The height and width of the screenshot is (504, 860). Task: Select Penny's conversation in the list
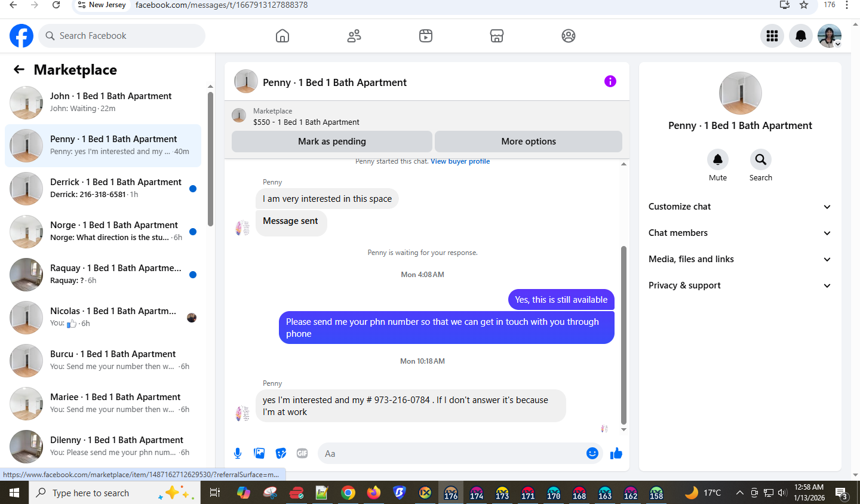[103, 146]
